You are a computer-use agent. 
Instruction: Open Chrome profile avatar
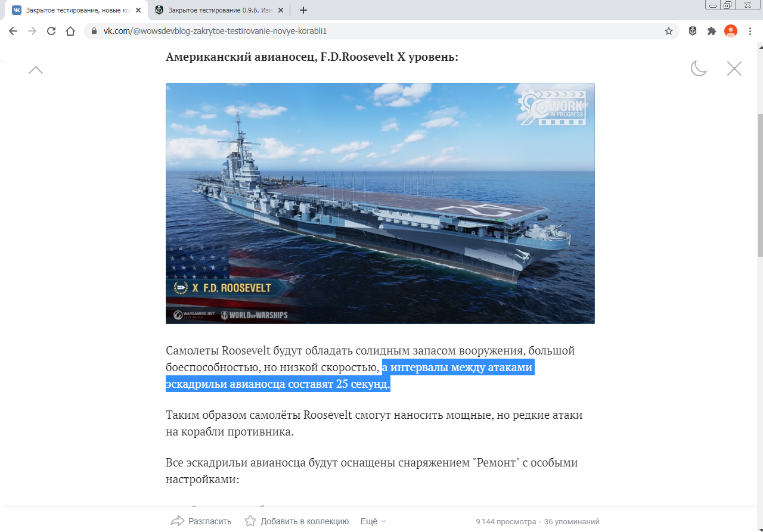pyautogui.click(x=731, y=31)
